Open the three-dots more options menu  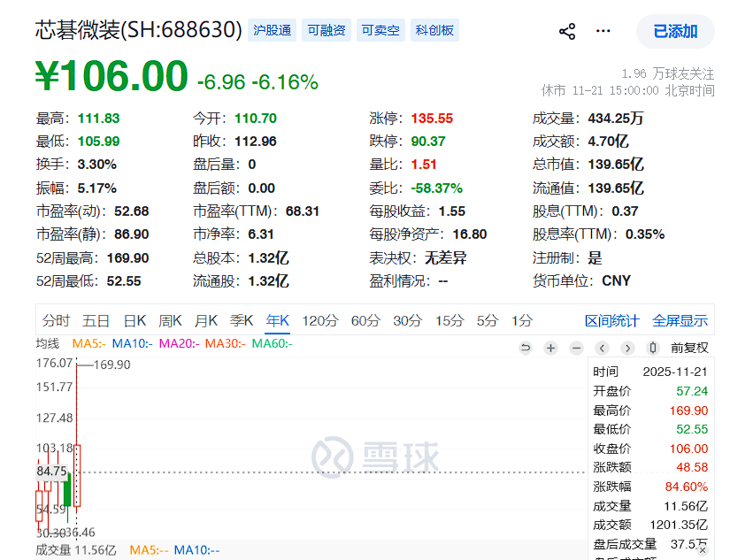point(603,31)
